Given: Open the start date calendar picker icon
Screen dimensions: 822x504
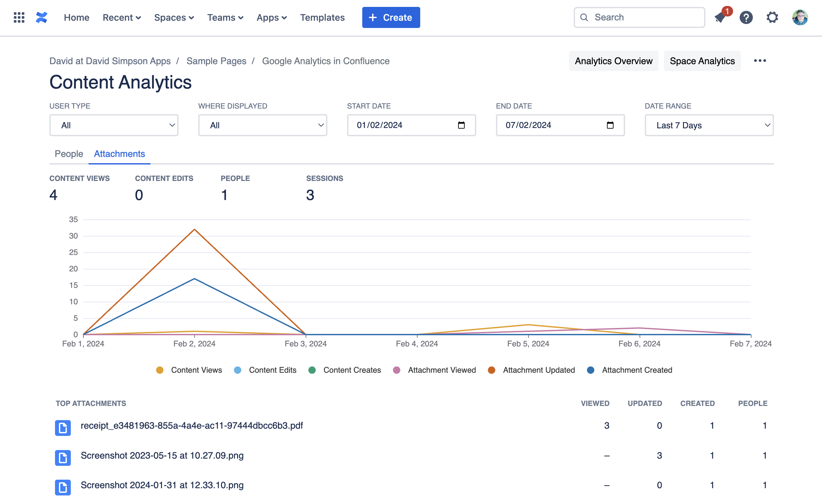Looking at the screenshot, I should tap(461, 125).
